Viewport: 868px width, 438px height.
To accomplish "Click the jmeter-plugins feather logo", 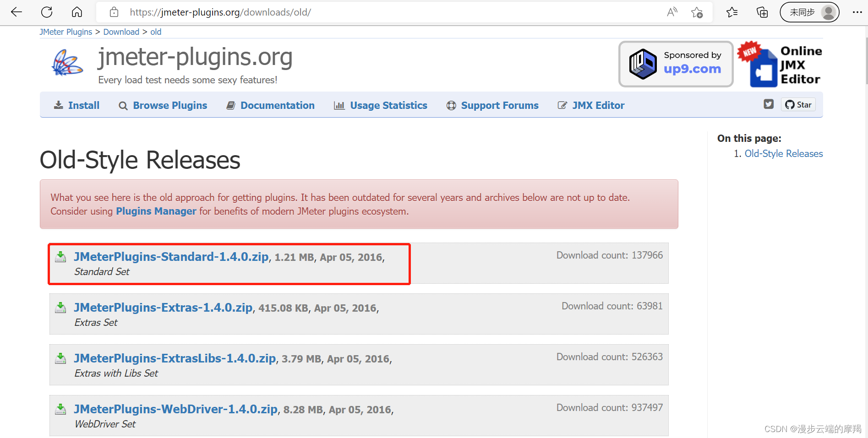I will [67, 63].
